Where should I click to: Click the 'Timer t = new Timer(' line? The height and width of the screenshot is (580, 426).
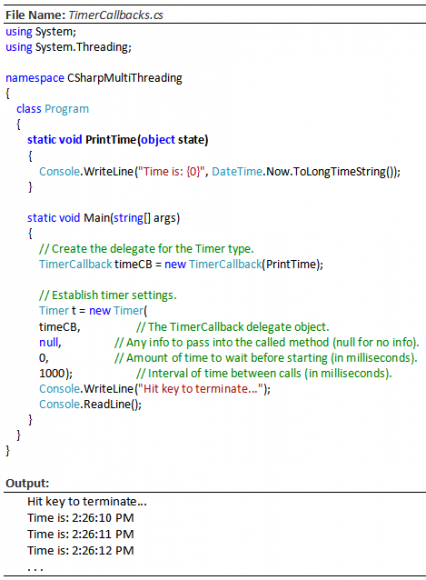(x=93, y=311)
